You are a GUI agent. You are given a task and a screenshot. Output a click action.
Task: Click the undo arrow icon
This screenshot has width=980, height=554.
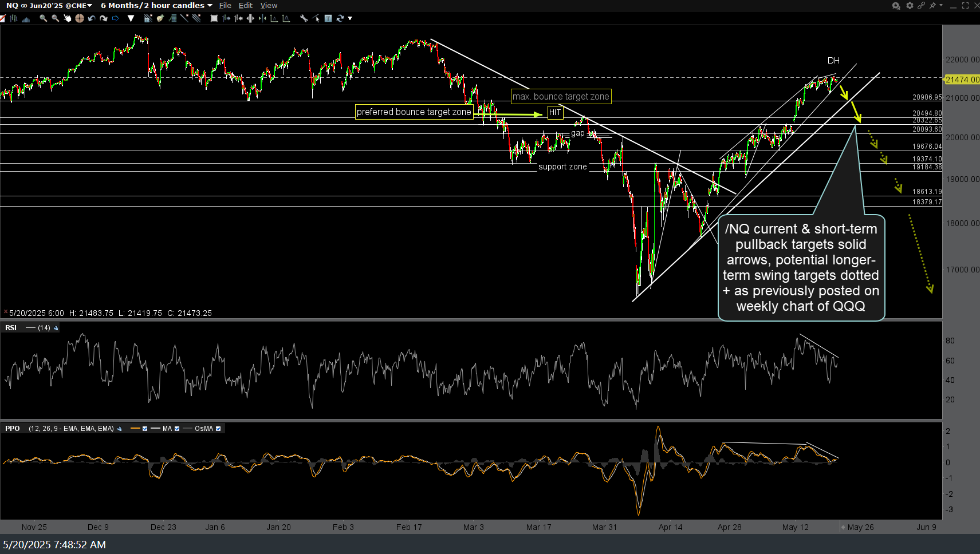91,18
